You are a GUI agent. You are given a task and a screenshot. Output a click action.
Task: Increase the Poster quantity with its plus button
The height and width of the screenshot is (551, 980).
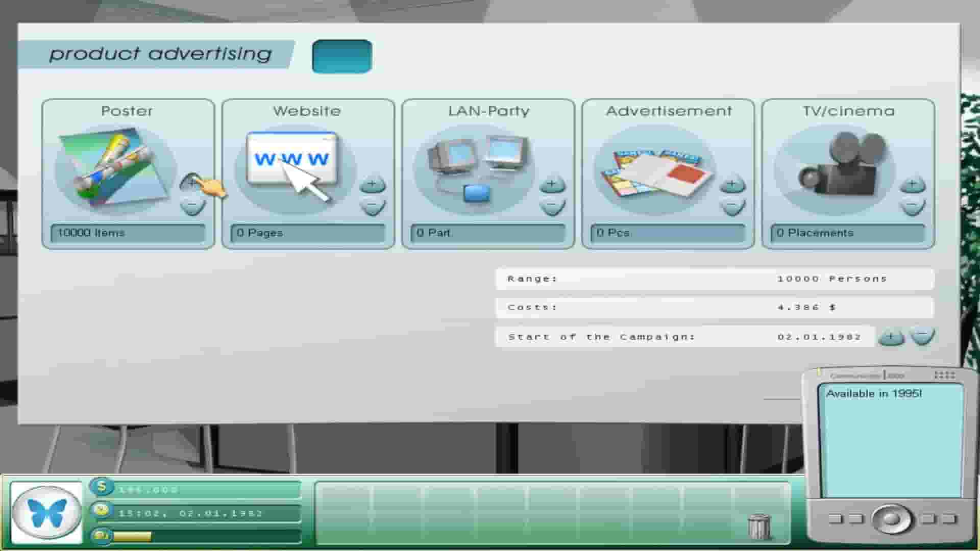pyautogui.click(x=193, y=183)
